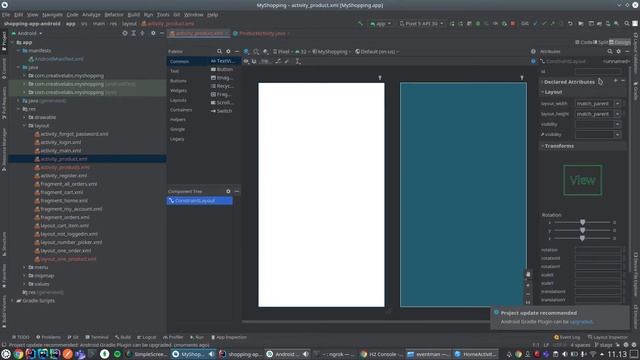
Task: Open the Pixel device-for-preview dropdown
Action: point(283,52)
